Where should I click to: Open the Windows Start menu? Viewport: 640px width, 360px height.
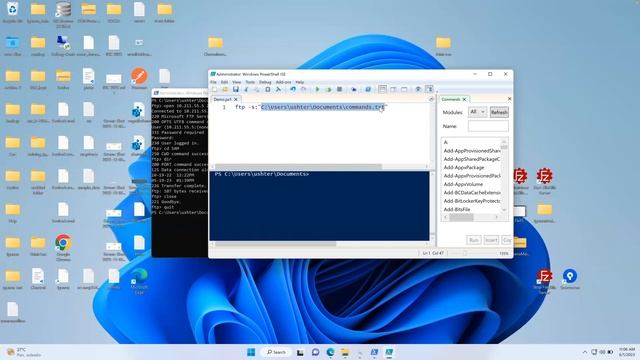[x=251, y=352]
